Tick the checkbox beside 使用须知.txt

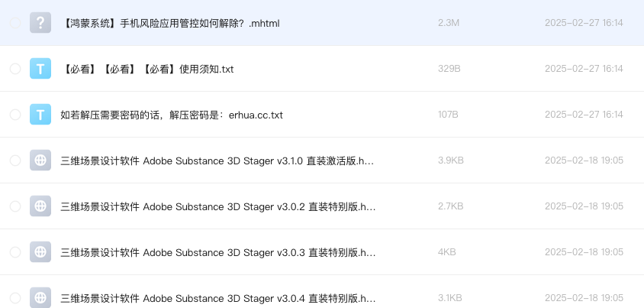[15, 69]
